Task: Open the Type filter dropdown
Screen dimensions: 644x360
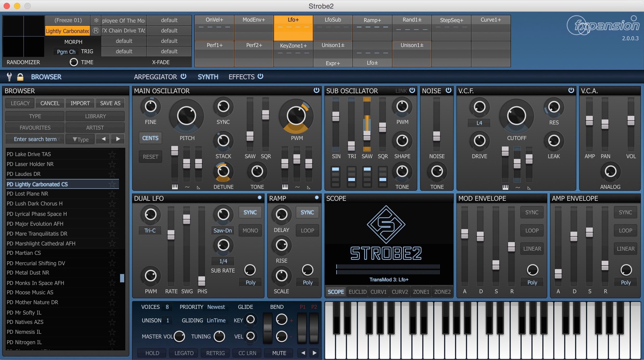Action: (x=81, y=139)
